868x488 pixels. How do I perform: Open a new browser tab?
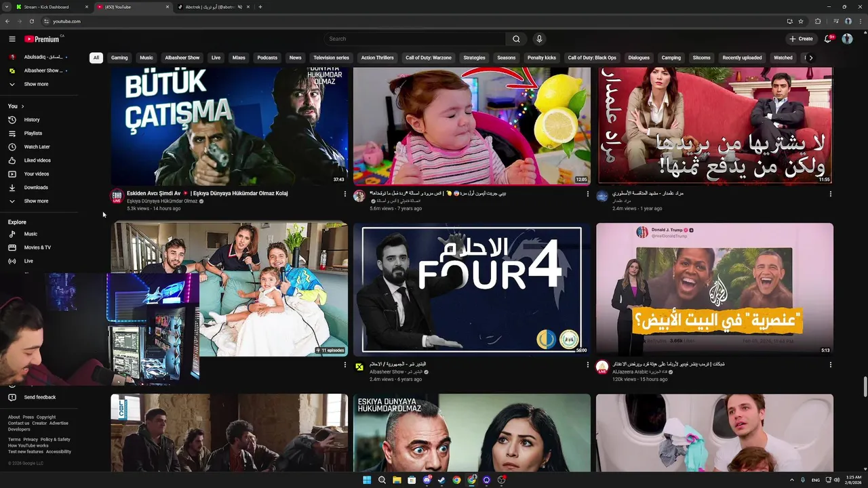click(260, 7)
